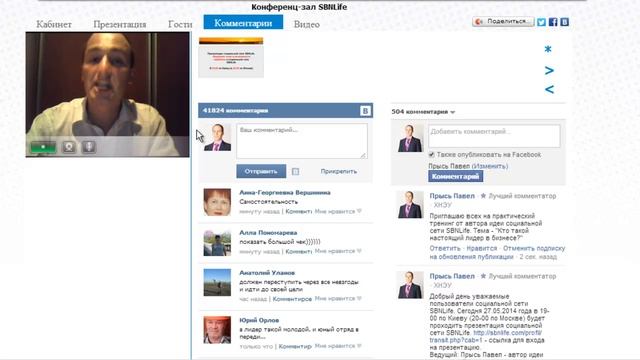Open Анна-Георгиевна Вершинина avatar
Screen dimensions: 640x360
tap(217, 202)
